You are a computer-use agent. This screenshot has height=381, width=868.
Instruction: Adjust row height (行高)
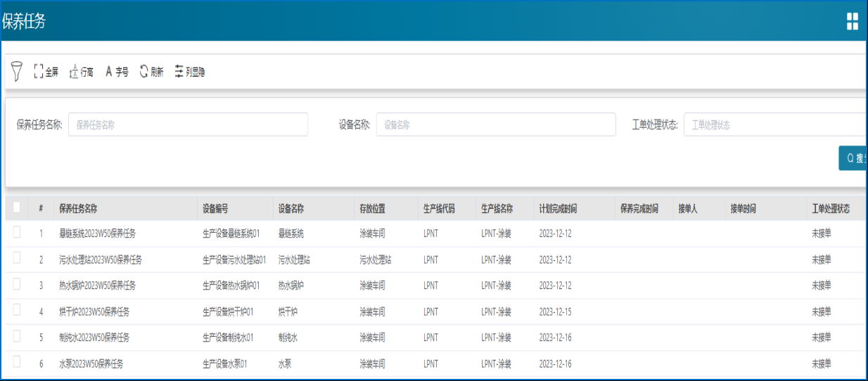pos(81,72)
